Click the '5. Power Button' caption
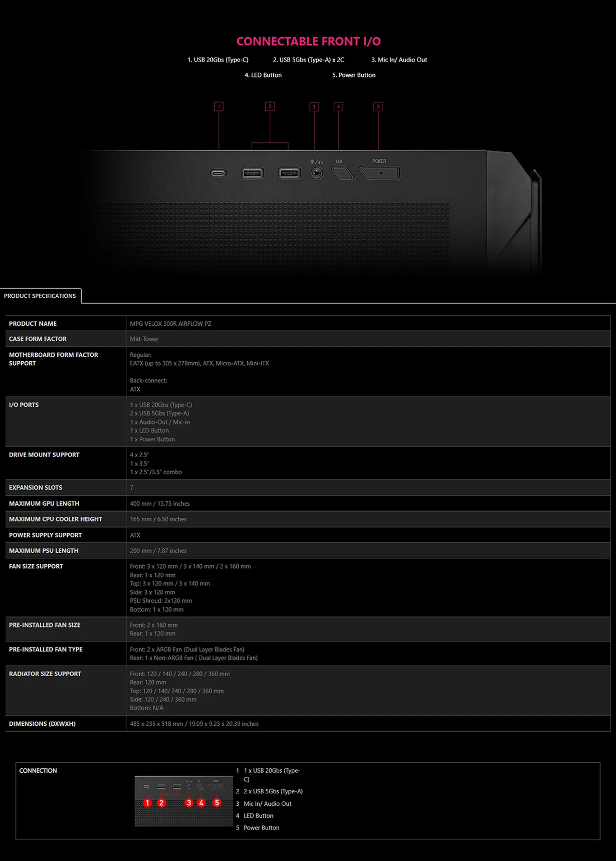616x861 pixels. point(354,75)
